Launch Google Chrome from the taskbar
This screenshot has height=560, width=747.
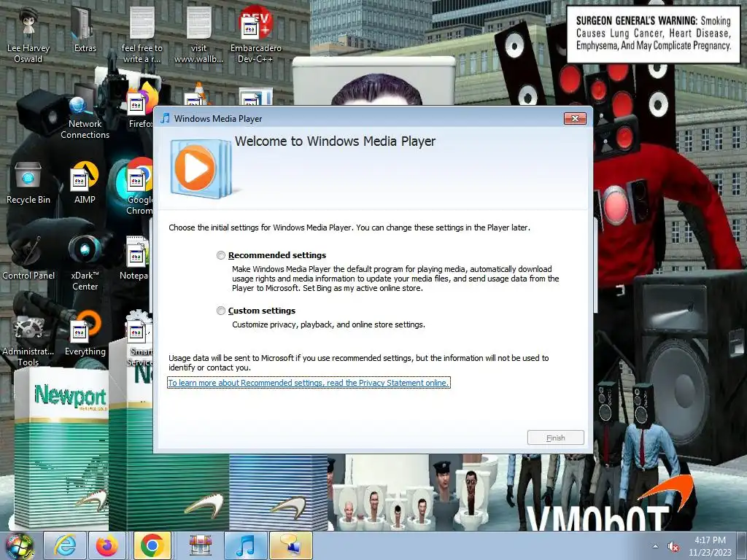coord(152,545)
